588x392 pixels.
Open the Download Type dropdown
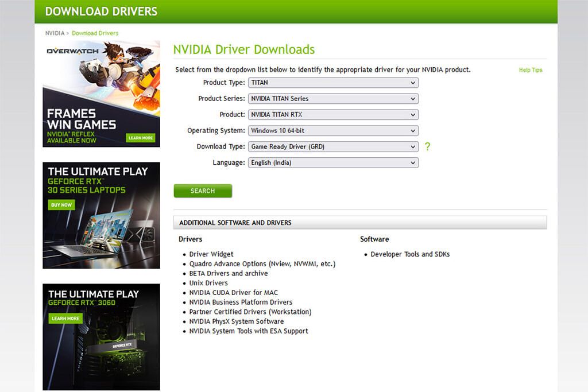[333, 147]
